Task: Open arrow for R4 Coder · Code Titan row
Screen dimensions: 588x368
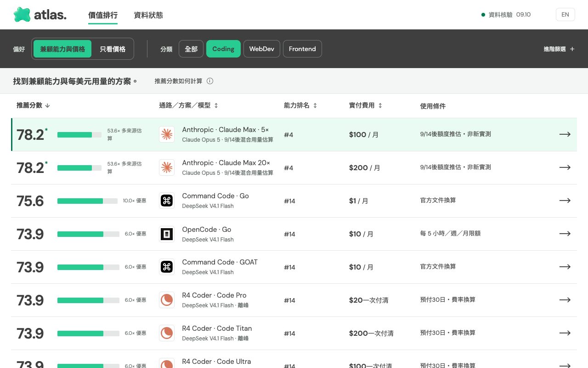Action: [565, 333]
